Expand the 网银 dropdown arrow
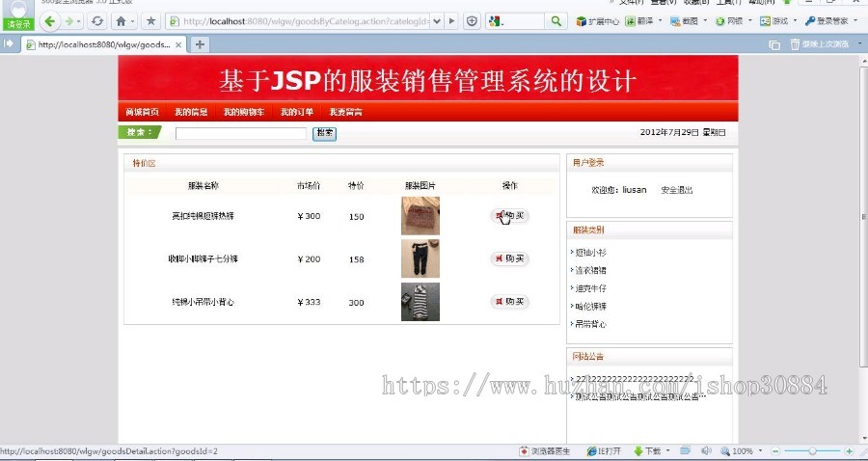The width and height of the screenshot is (868, 461). [750, 21]
